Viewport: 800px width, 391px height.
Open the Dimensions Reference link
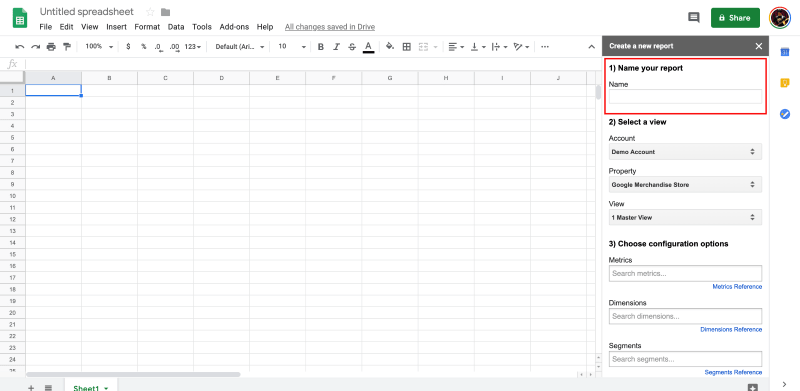731,330
